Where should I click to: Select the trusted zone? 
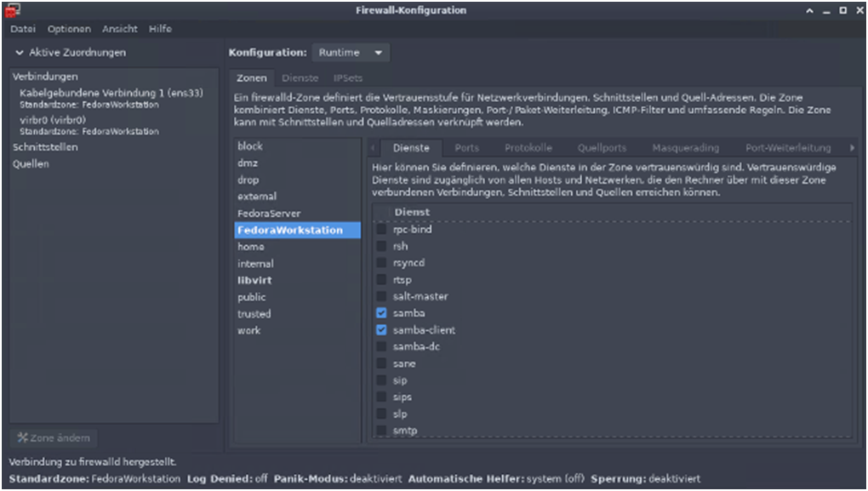tap(297, 314)
